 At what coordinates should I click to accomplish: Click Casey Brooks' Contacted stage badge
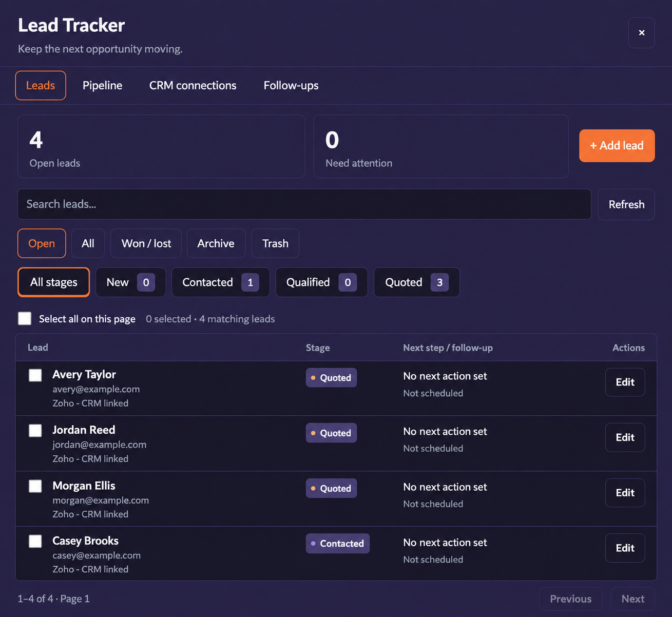pyautogui.click(x=337, y=544)
